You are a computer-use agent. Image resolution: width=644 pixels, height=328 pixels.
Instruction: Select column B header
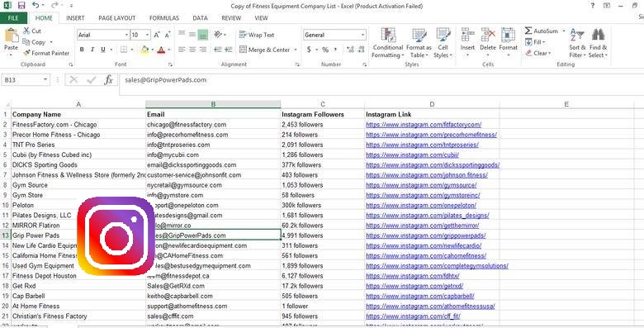click(x=213, y=104)
